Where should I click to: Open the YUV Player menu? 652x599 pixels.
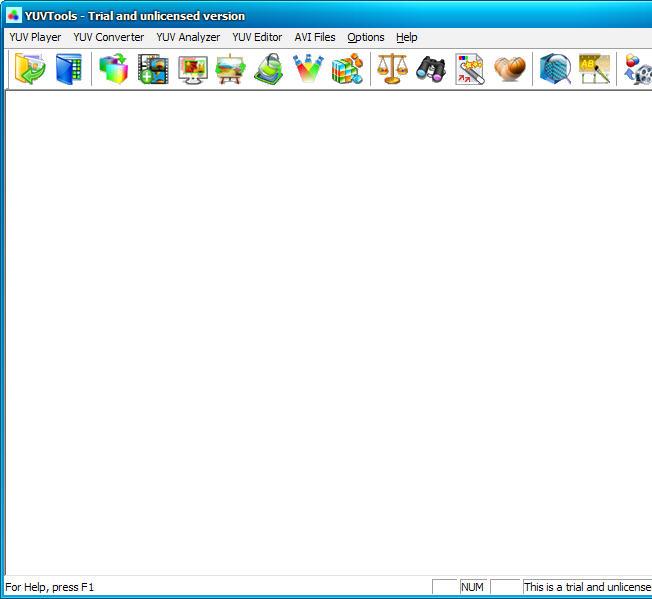[35, 37]
